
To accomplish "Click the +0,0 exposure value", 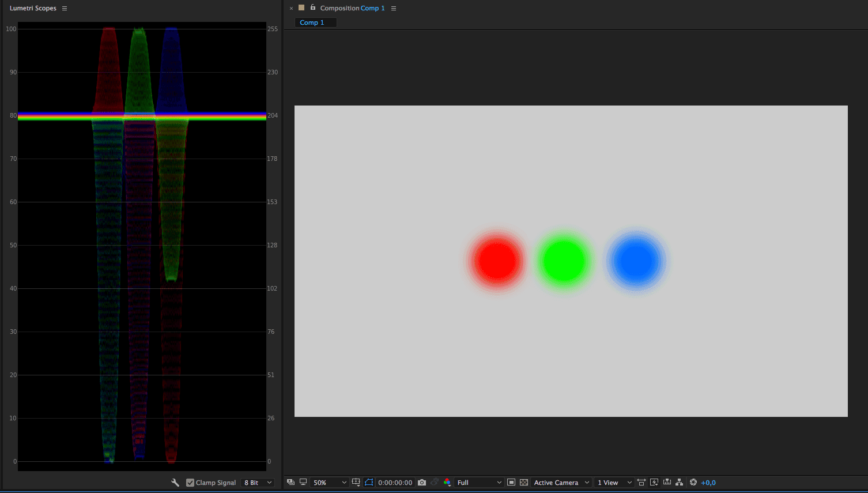I will pos(708,483).
